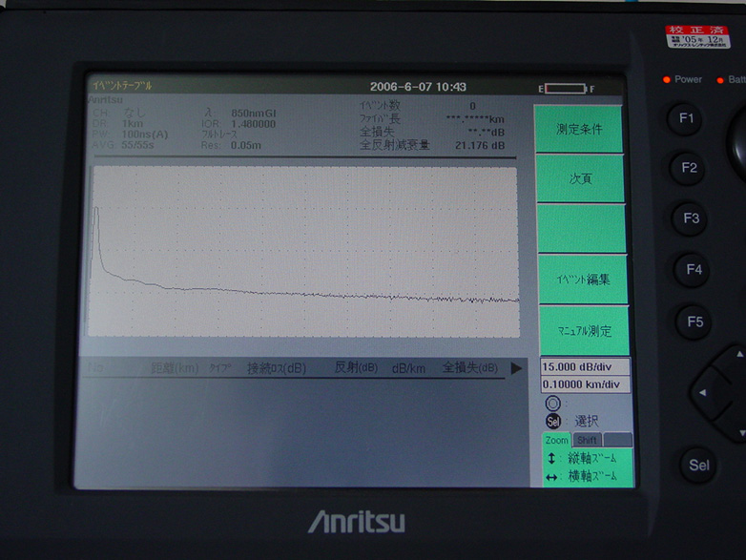Click the 接続ロス(dB) column header
Viewport: 746px width, 560px height.
click(x=277, y=368)
